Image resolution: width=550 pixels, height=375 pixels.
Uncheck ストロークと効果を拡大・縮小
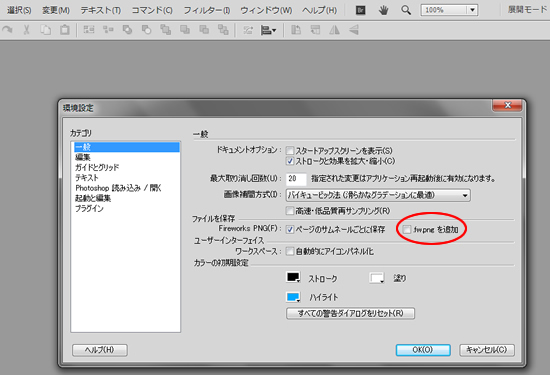pos(290,161)
